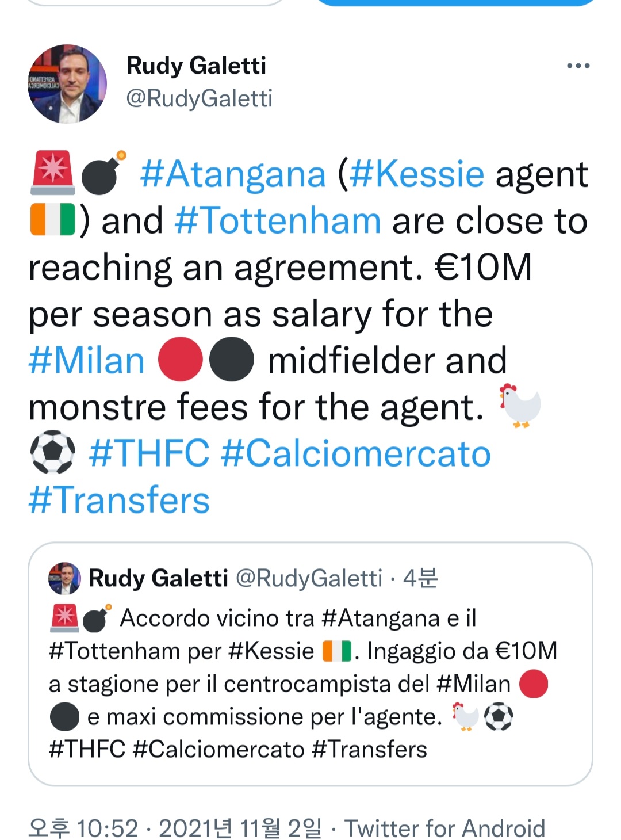
Task: Open the blue #Tottenham hashtag link
Action: [277, 221]
